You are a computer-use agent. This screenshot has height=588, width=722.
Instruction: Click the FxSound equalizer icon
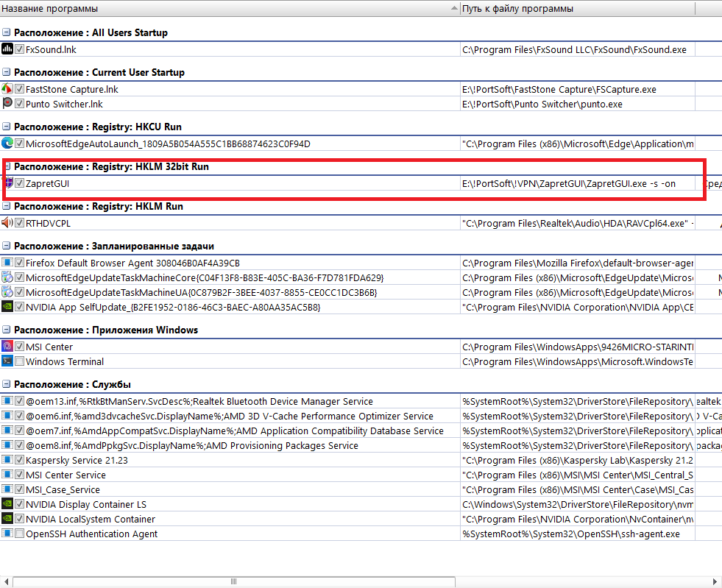pos(7,49)
